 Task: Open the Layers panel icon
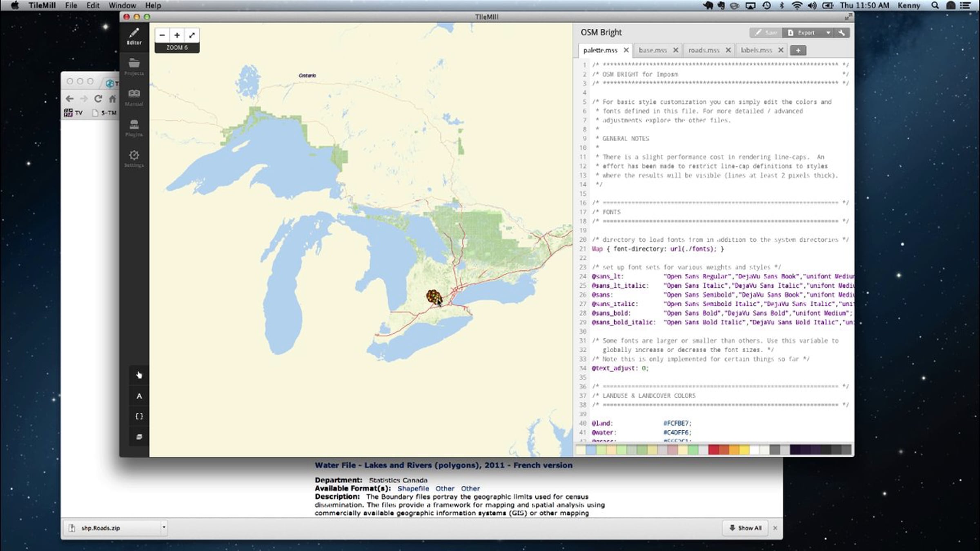[x=139, y=437]
